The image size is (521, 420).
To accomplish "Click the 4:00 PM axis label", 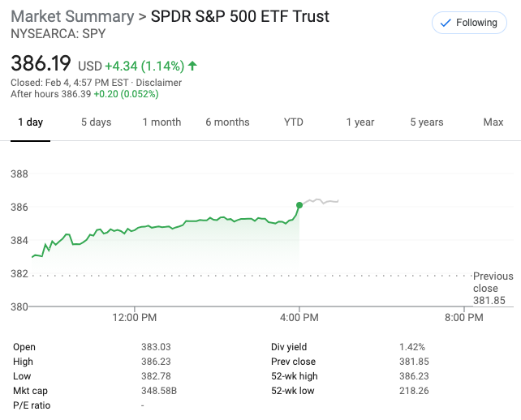I will (x=299, y=317).
